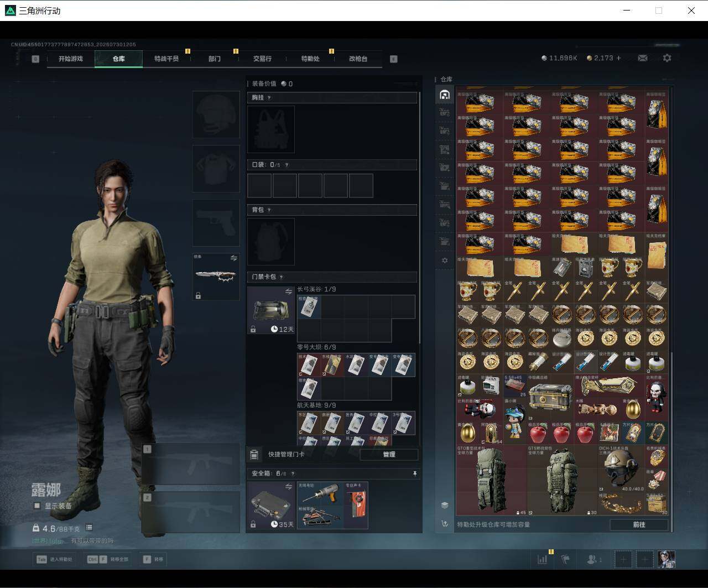Open help icon next to 口袋
Viewport: 708px width, 588px height.
287,165
